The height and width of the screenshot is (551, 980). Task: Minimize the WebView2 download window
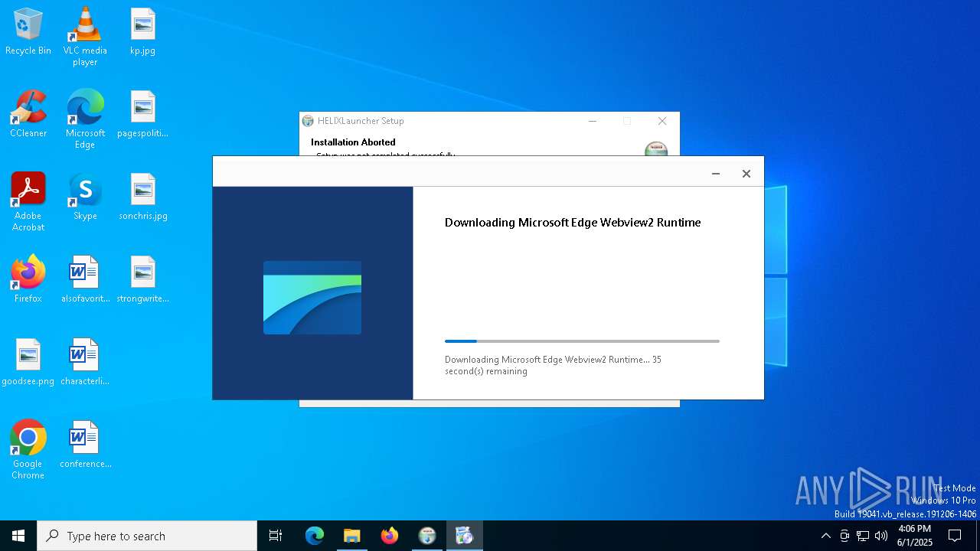(x=716, y=174)
